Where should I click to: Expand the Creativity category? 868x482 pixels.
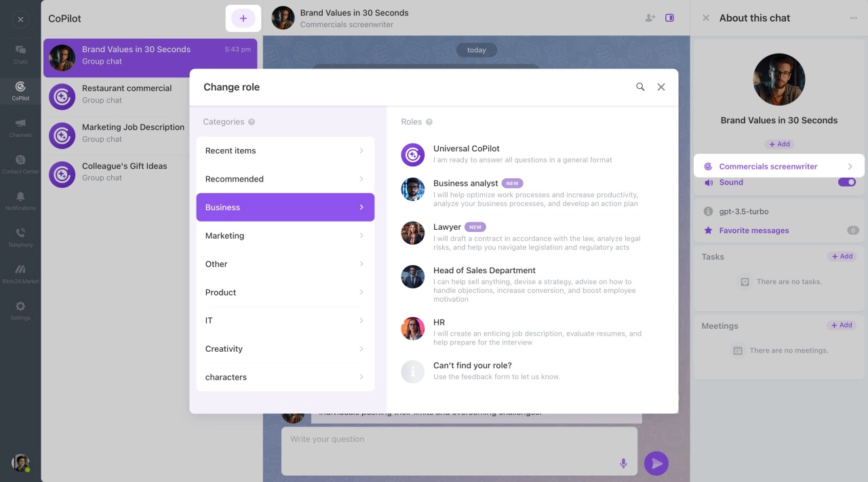[285, 349]
